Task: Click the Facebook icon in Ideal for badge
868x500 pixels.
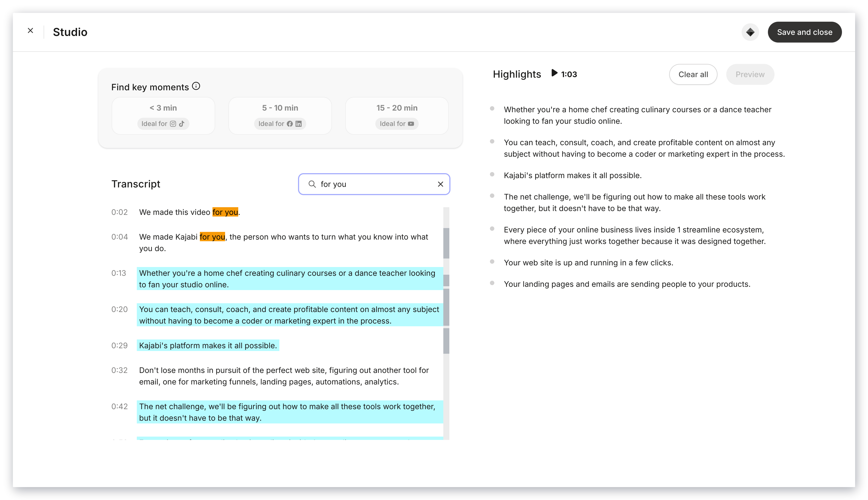Action: (x=290, y=124)
